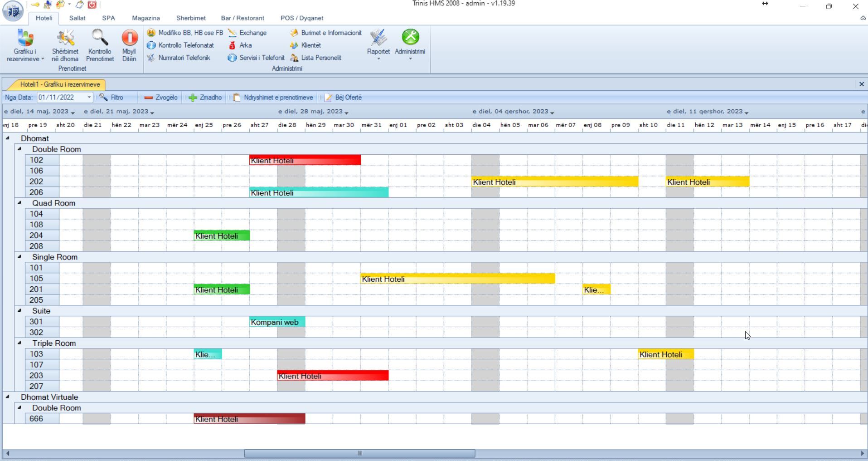Click the Bëj Ofertë button
Image resolution: width=868 pixels, height=461 pixels.
[343, 98]
